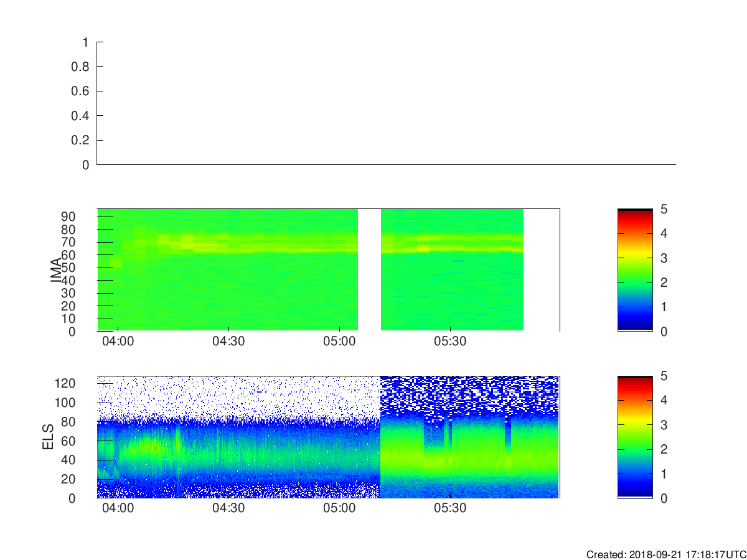This screenshot has height=560, width=747.
Task: Select the 0.8 tick on the top plot
Action: (82, 67)
